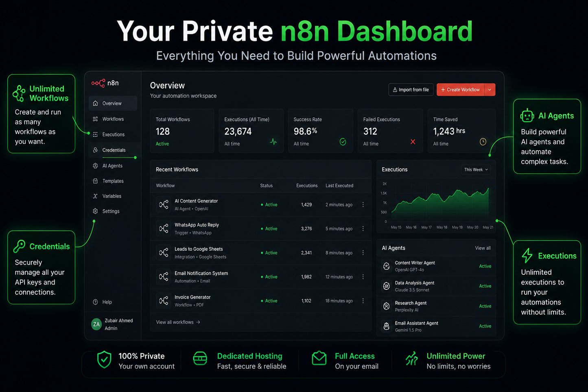
Task: Click the Dedicated Hosting server icon
Action: pyautogui.click(x=200, y=359)
